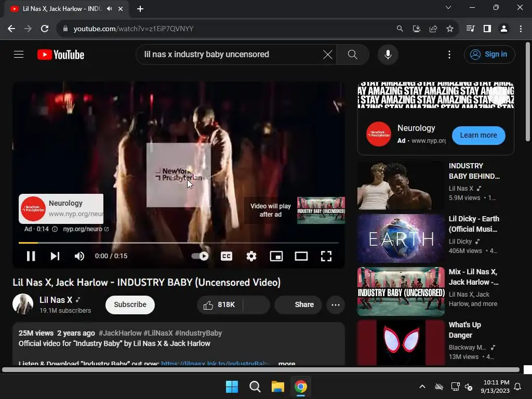Viewport: 532px width, 399px height.
Task: Open a new browser tab
Action: [x=140, y=9]
